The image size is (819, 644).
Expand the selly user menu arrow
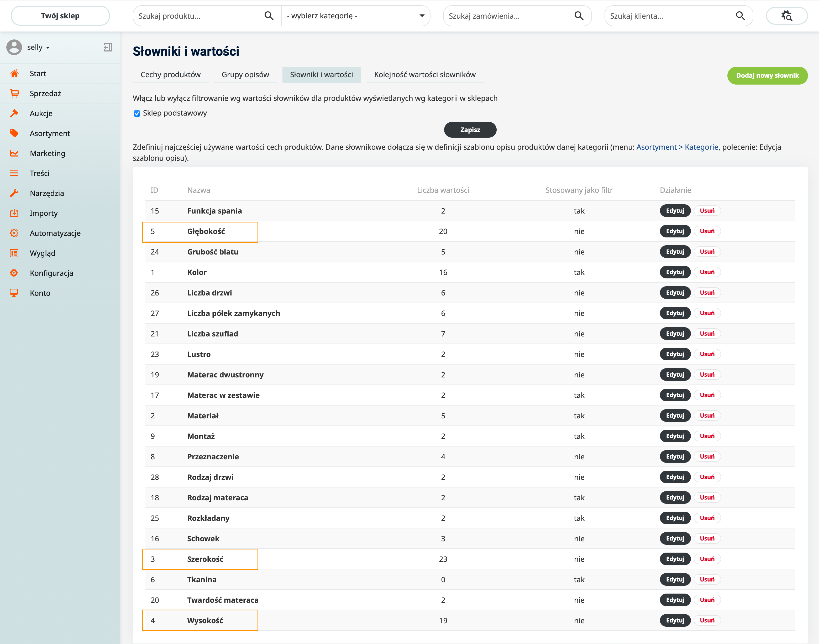point(48,48)
